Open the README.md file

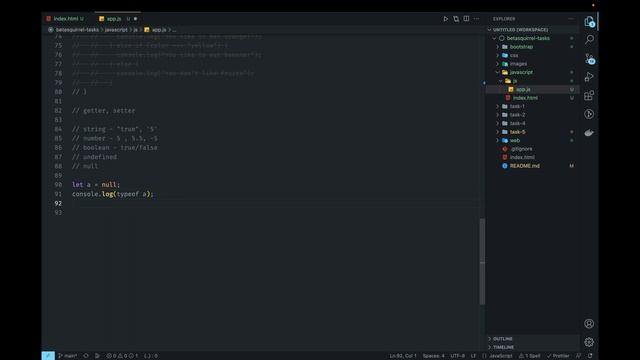[x=533, y=166]
